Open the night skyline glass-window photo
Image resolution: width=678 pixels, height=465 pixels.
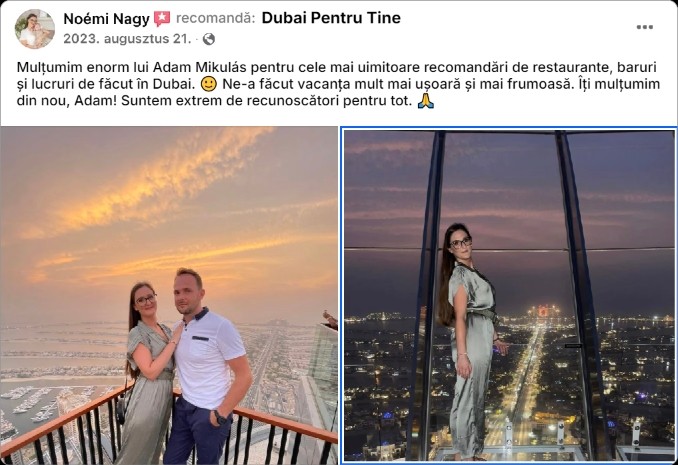point(509,295)
